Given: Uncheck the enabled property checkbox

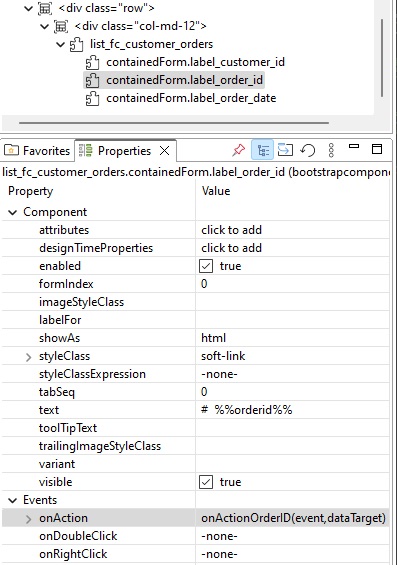Looking at the screenshot, I should point(206,266).
